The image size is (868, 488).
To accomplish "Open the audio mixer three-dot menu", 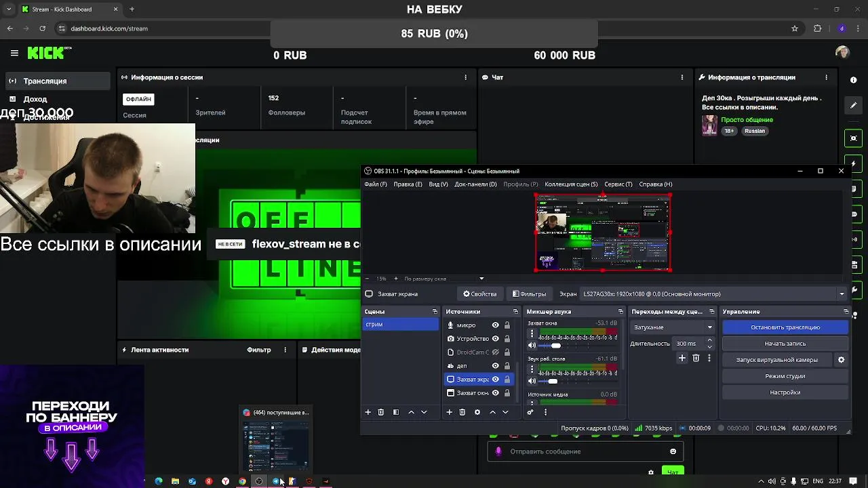I will (x=545, y=412).
